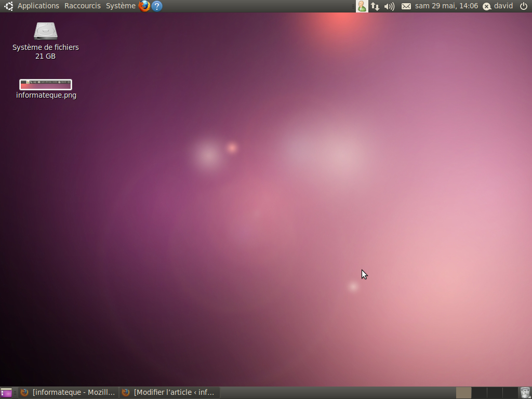Select the informateque.png desktop thumbnail

46,85
